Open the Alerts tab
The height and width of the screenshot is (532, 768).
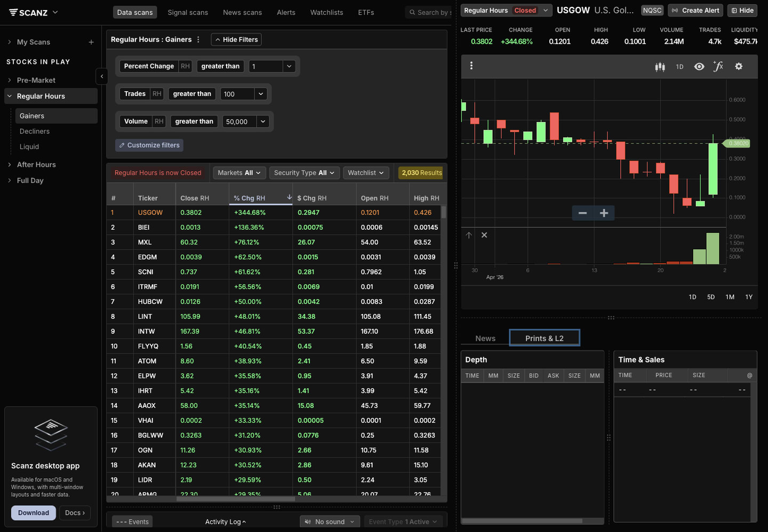[286, 12]
